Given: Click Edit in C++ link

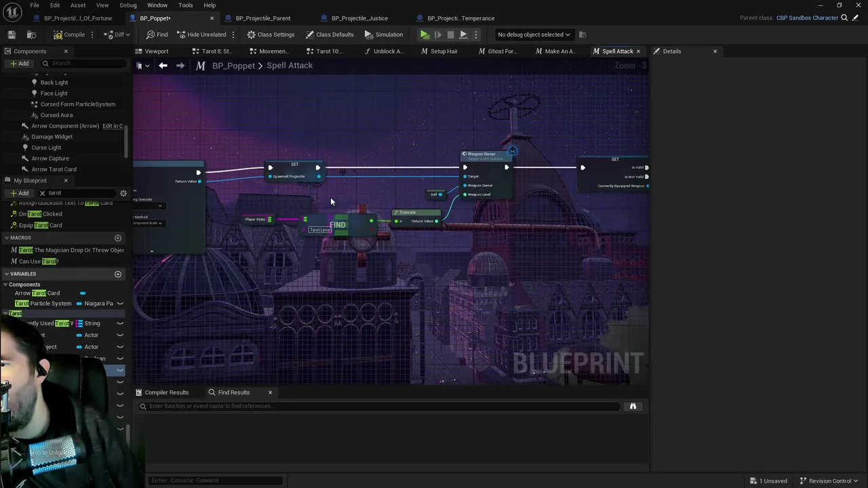Looking at the screenshot, I should pos(113,126).
